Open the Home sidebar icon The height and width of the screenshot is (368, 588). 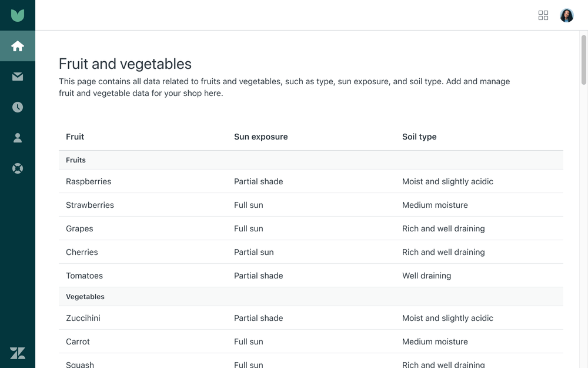click(18, 46)
